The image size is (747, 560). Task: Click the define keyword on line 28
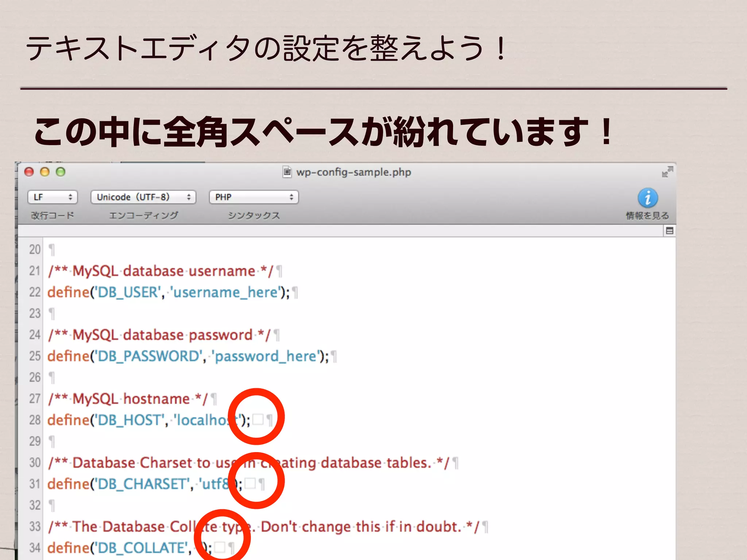pos(69,420)
